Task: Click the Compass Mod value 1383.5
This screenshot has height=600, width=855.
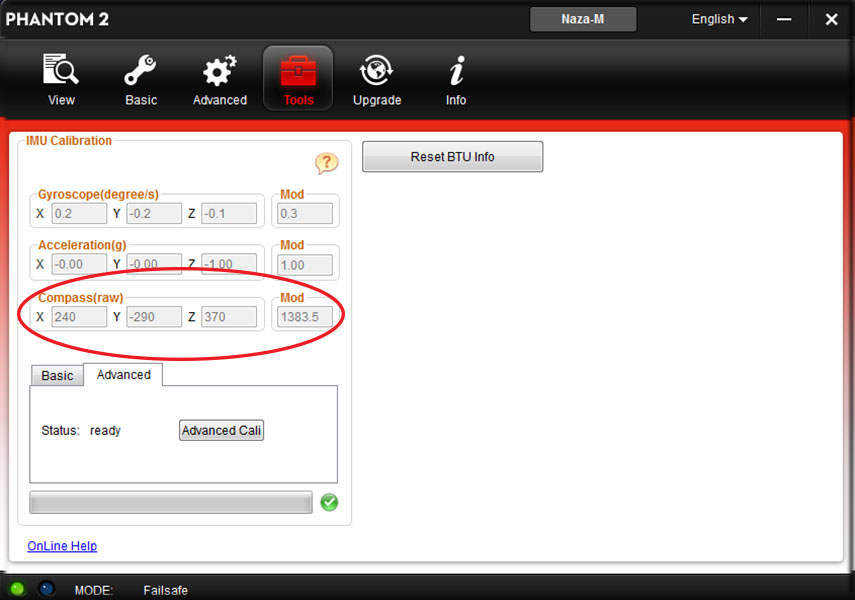Action: (x=305, y=316)
